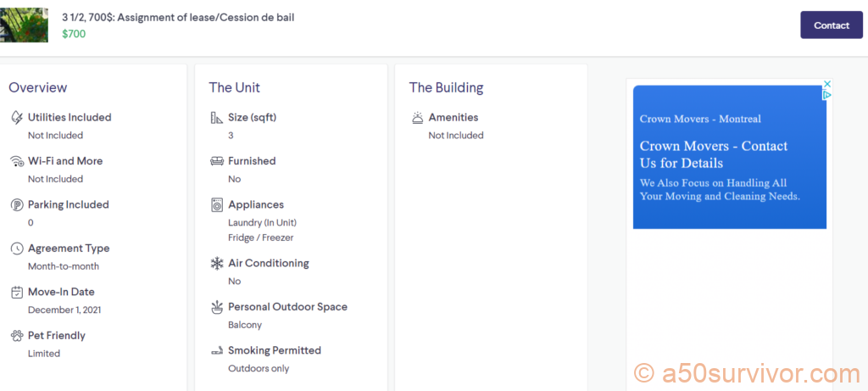Click the Agreement Type clock icon
The height and width of the screenshot is (391, 868).
17,249
